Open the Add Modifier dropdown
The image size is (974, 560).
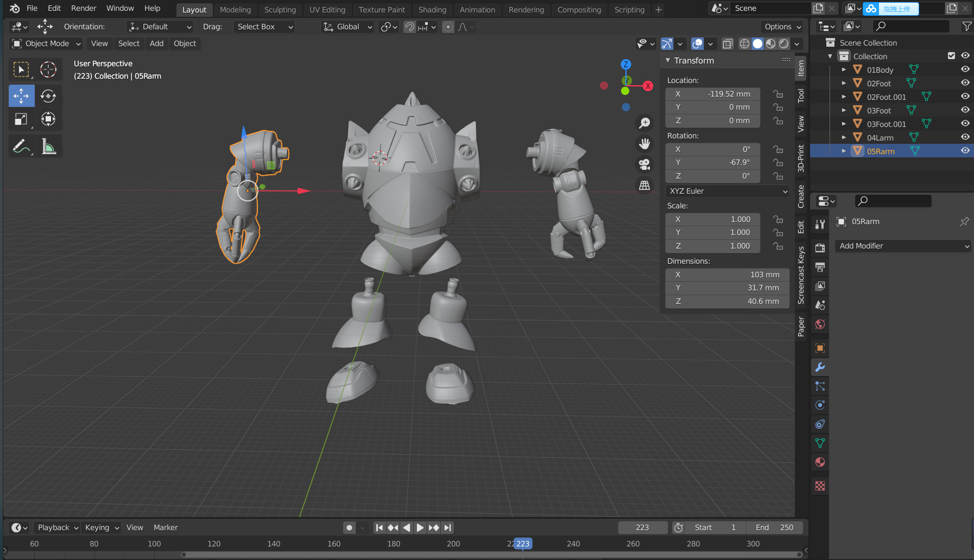(903, 246)
